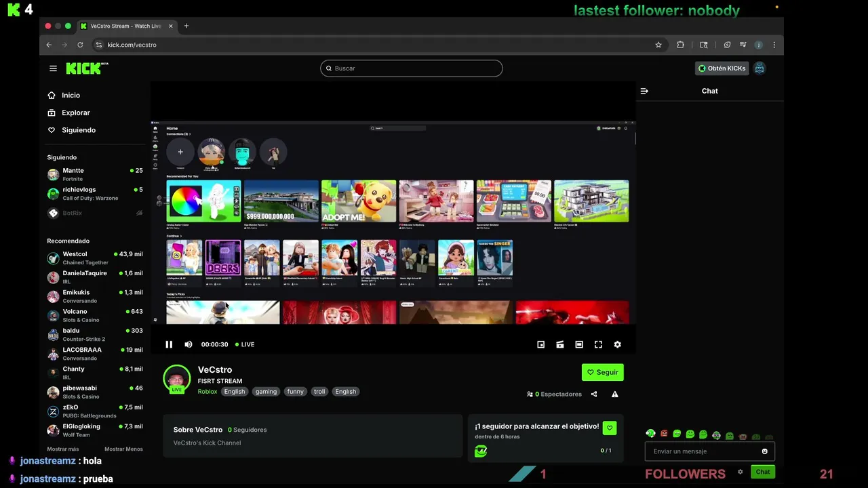Open zEkO PUBG channel
The image size is (868, 488).
(95, 411)
